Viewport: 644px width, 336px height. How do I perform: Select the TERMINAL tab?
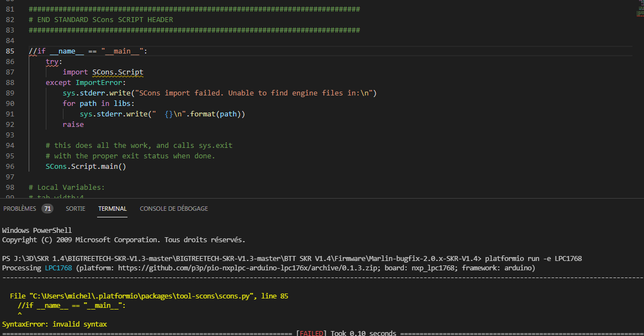[112, 209]
